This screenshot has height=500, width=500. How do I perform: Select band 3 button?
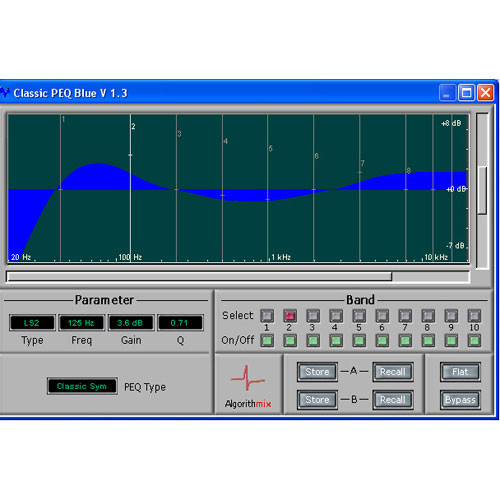click(313, 315)
